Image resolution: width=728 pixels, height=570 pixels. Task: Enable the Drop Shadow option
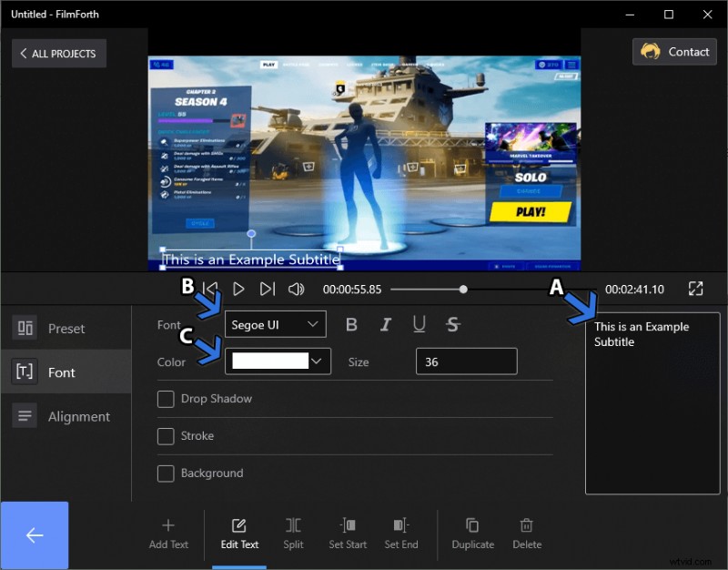coord(166,399)
